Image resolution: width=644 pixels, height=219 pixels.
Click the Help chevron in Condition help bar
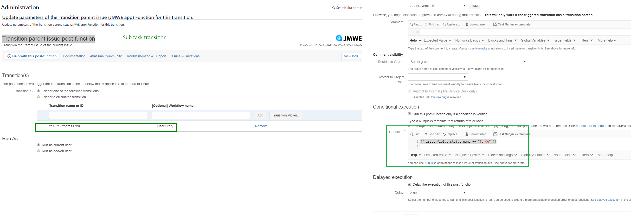point(420,155)
